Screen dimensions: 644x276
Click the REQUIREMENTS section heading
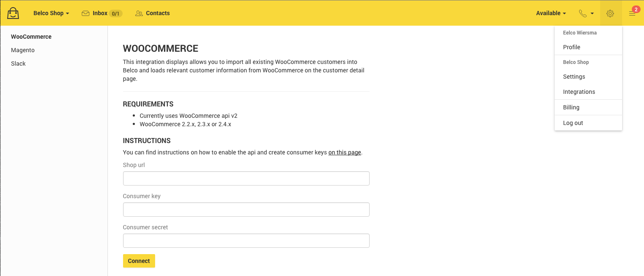click(148, 104)
